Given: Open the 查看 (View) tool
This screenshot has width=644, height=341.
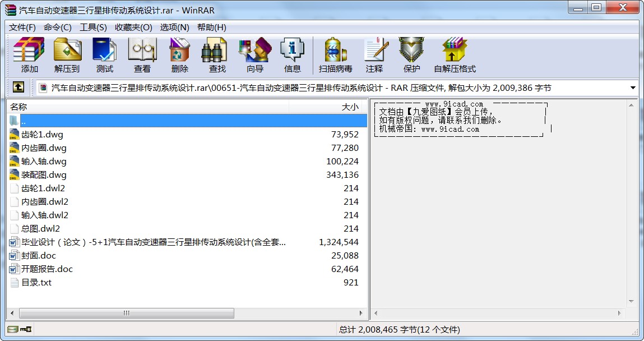Looking at the screenshot, I should (142, 55).
